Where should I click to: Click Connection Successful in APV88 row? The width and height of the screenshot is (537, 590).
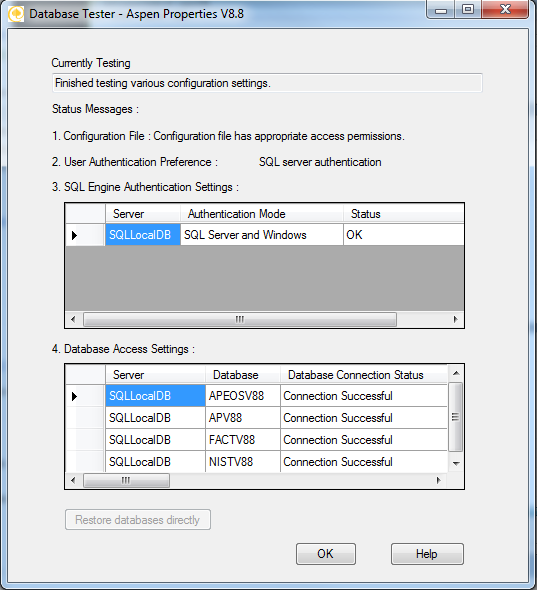tap(364, 418)
